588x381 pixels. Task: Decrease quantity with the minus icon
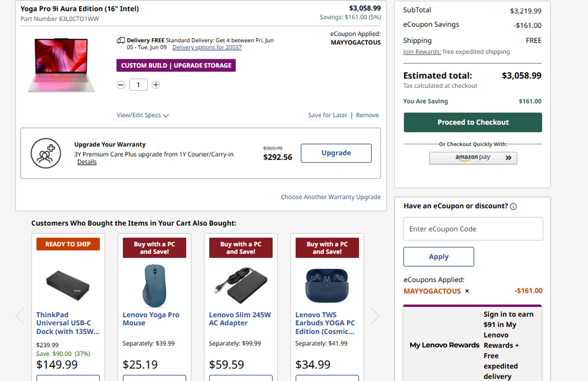point(121,85)
